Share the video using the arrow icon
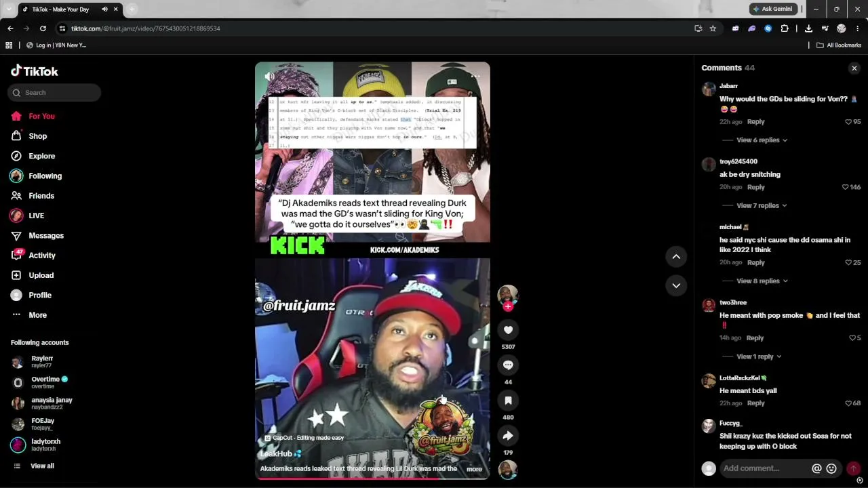Image resolution: width=868 pixels, height=488 pixels. [x=508, y=436]
